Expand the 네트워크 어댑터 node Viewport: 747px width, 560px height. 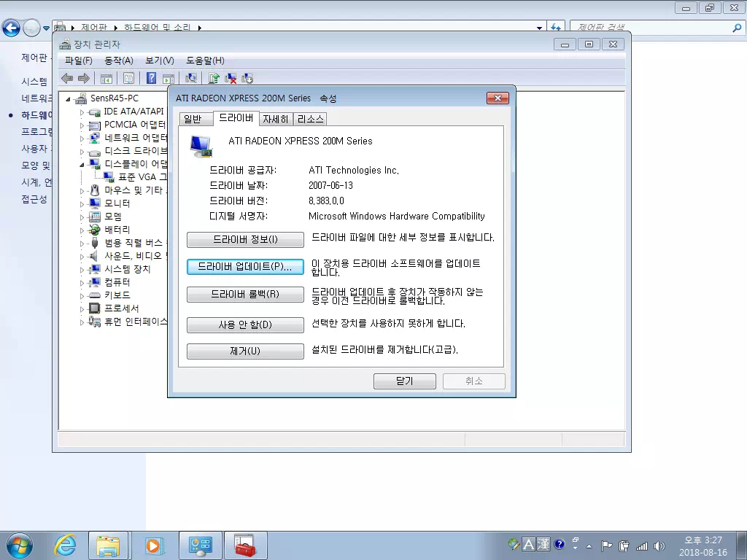click(x=82, y=139)
